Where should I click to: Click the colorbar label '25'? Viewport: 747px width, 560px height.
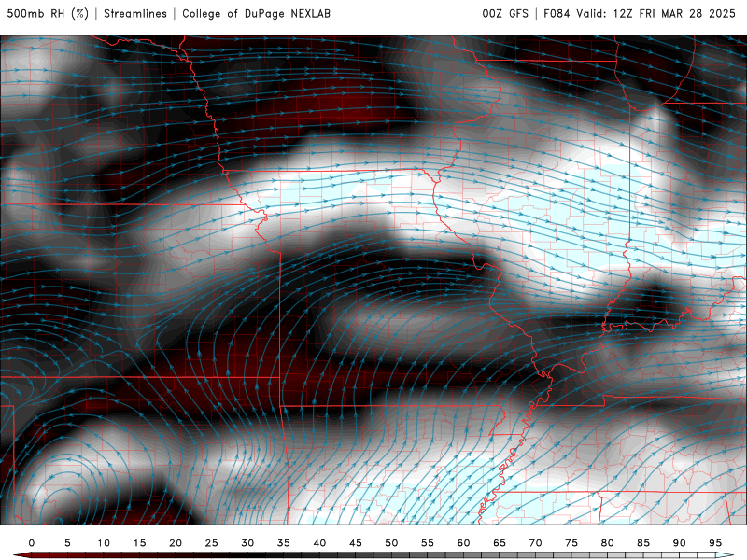click(x=212, y=543)
